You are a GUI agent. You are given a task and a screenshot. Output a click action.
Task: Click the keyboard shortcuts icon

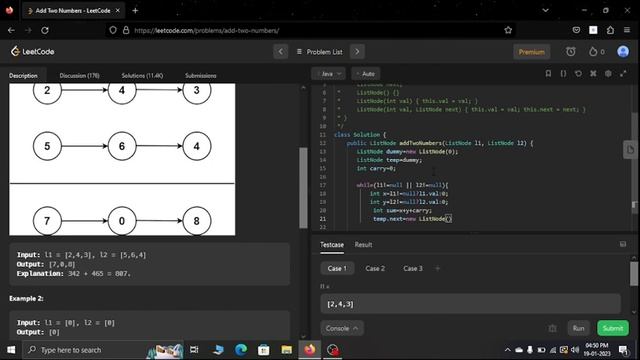tap(593, 73)
